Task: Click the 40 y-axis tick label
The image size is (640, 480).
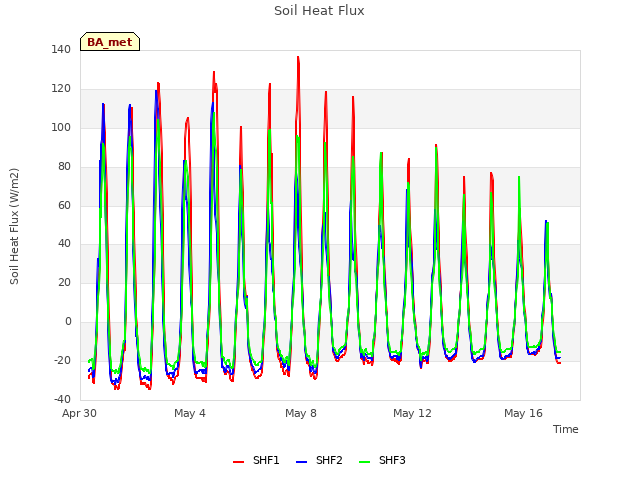Action: pyautogui.click(x=64, y=244)
